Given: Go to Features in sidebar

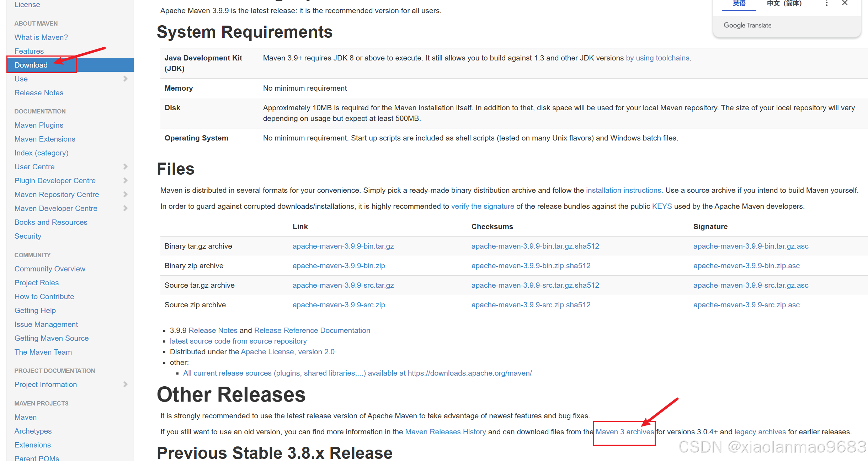Looking at the screenshot, I should [29, 51].
